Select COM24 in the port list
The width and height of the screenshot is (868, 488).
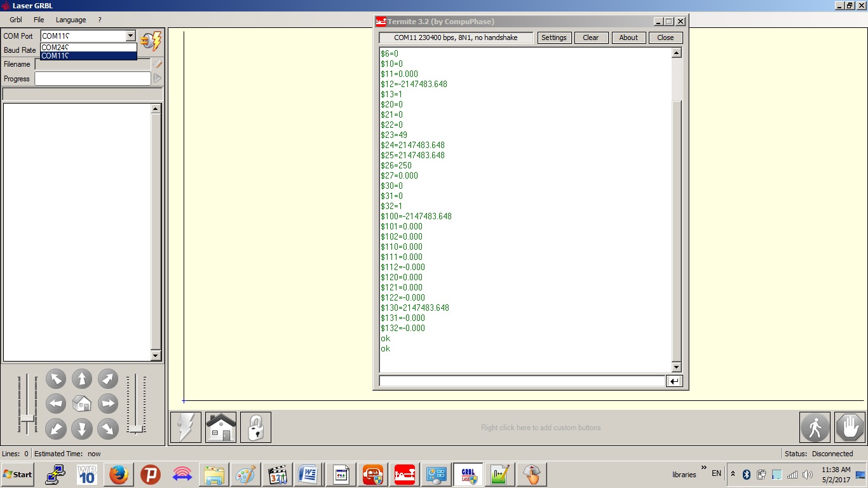click(88, 47)
